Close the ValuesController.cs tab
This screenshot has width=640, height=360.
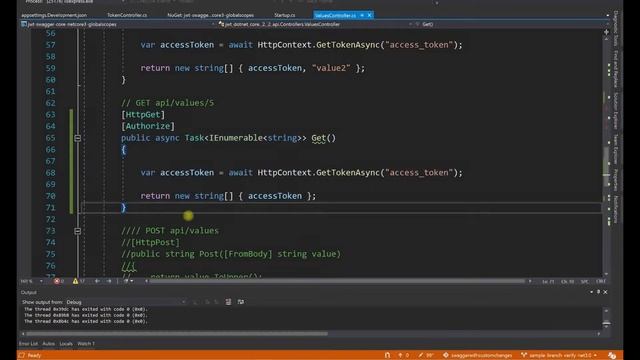(369, 15)
